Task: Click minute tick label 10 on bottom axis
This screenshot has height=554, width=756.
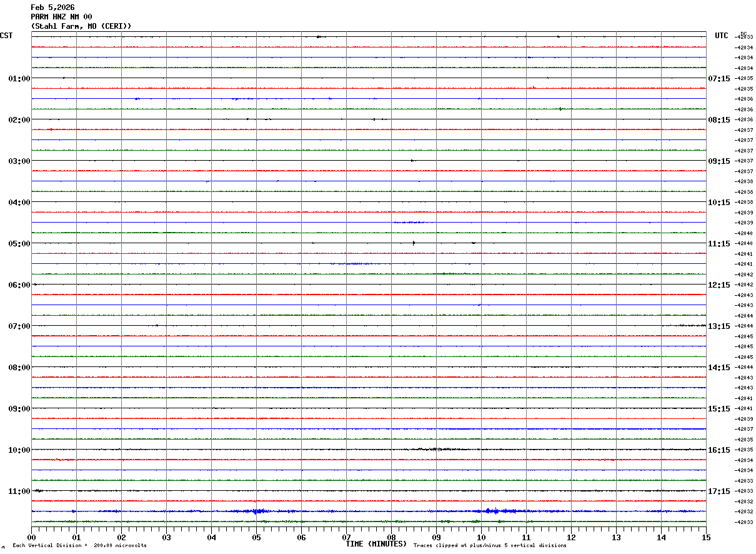Action: pyautogui.click(x=481, y=537)
